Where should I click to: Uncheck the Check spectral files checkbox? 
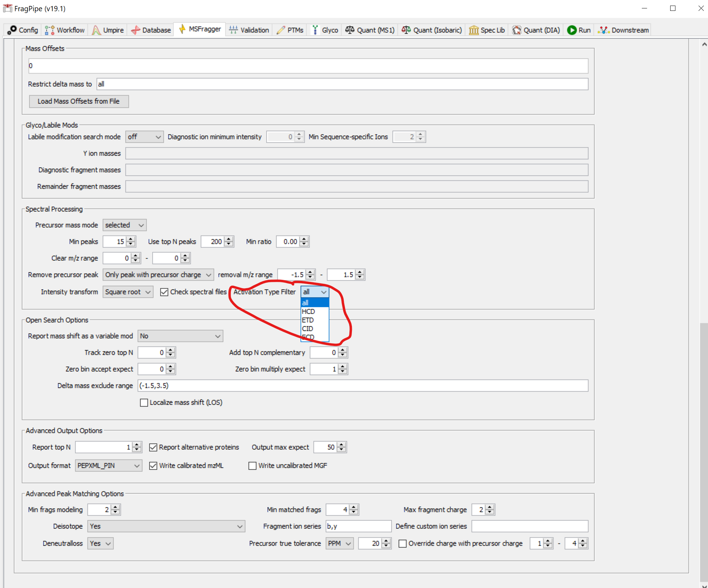(x=165, y=292)
